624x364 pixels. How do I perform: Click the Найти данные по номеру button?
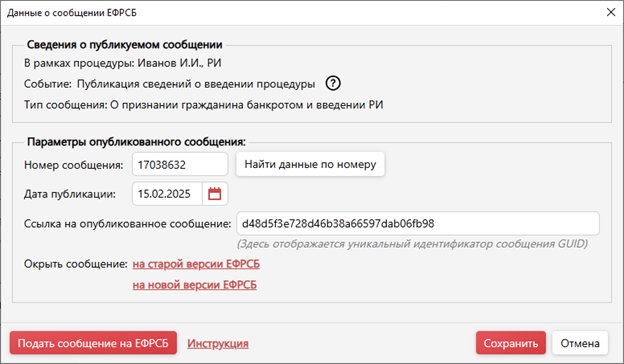(310, 164)
